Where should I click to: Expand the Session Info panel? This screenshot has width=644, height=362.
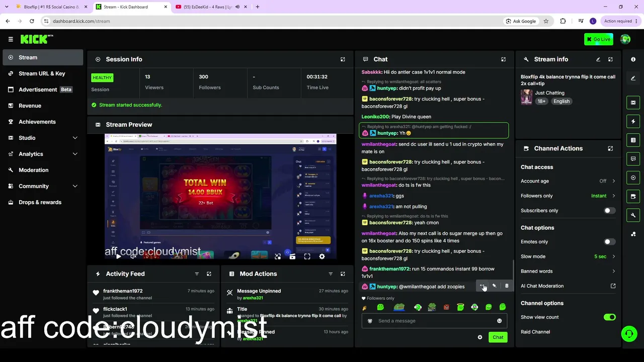point(343,59)
